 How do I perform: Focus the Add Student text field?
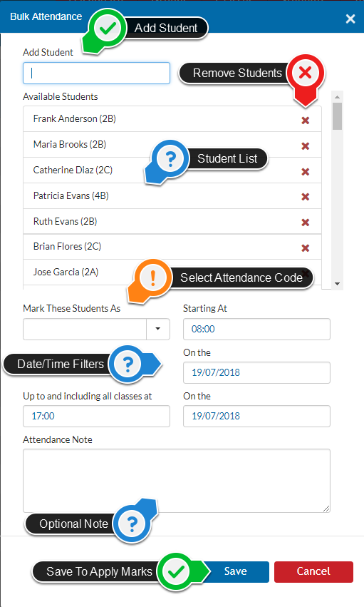click(97, 73)
